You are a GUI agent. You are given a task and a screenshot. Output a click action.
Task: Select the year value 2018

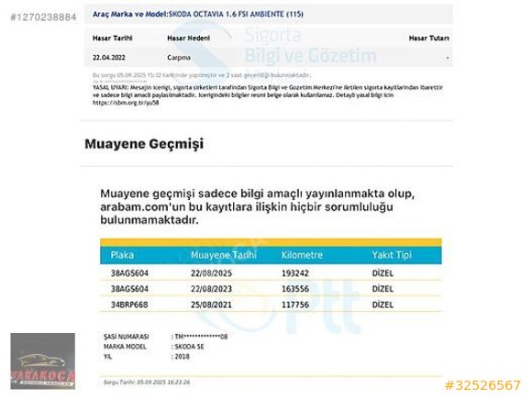pos(183,356)
